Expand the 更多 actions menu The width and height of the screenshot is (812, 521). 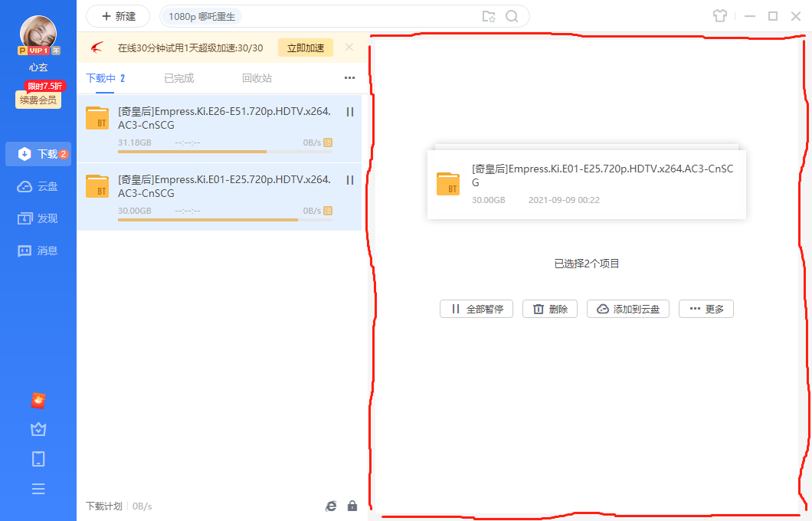[x=706, y=309]
